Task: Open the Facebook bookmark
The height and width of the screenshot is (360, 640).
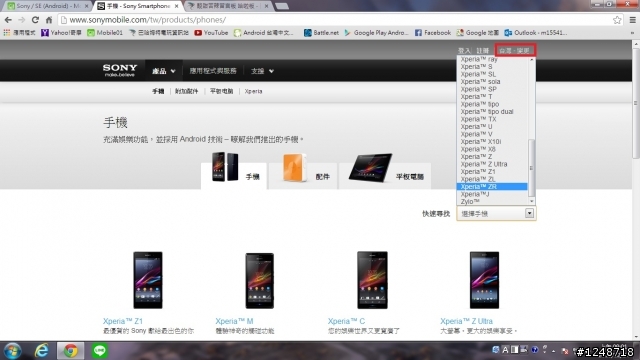Action: coord(433,33)
